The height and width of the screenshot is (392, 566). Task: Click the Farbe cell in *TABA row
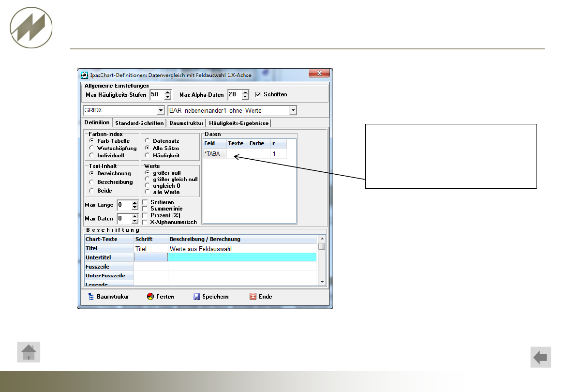[259, 154]
